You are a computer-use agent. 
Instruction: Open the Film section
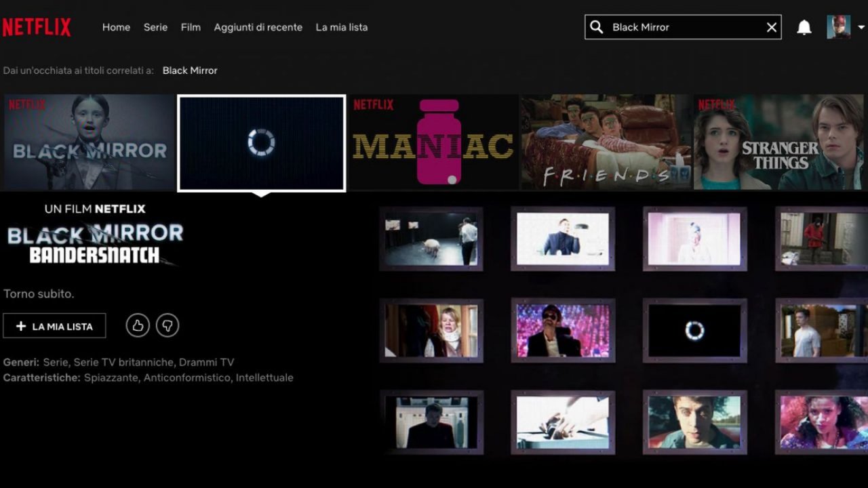[x=191, y=27]
